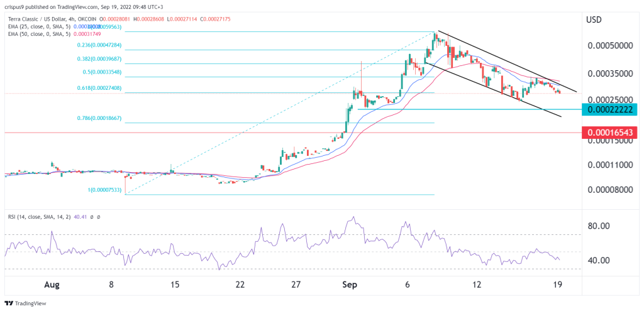This screenshot has height=311, width=644.
Task: Click the 12 date on time axis
Action: pyautogui.click(x=477, y=285)
